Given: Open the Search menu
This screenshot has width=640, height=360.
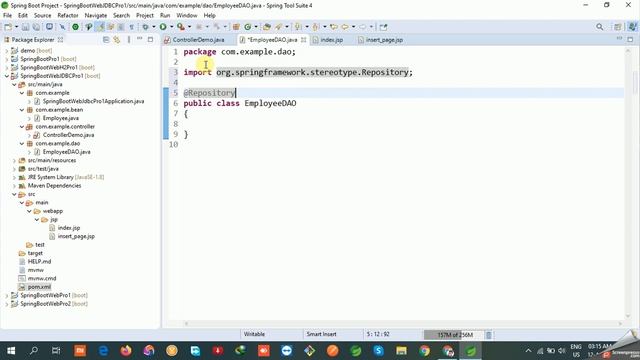Looking at the screenshot, I should click(x=121, y=15).
